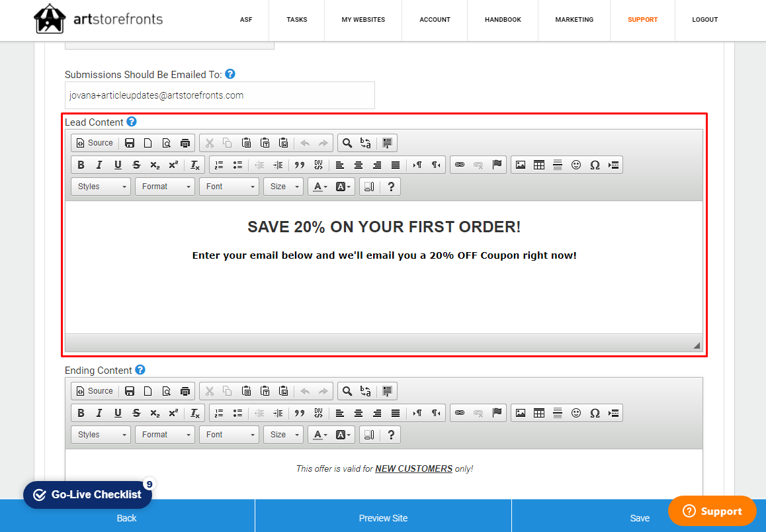766x532 pixels.
Task: Center align text in Lead Content editor
Action: coord(359,165)
